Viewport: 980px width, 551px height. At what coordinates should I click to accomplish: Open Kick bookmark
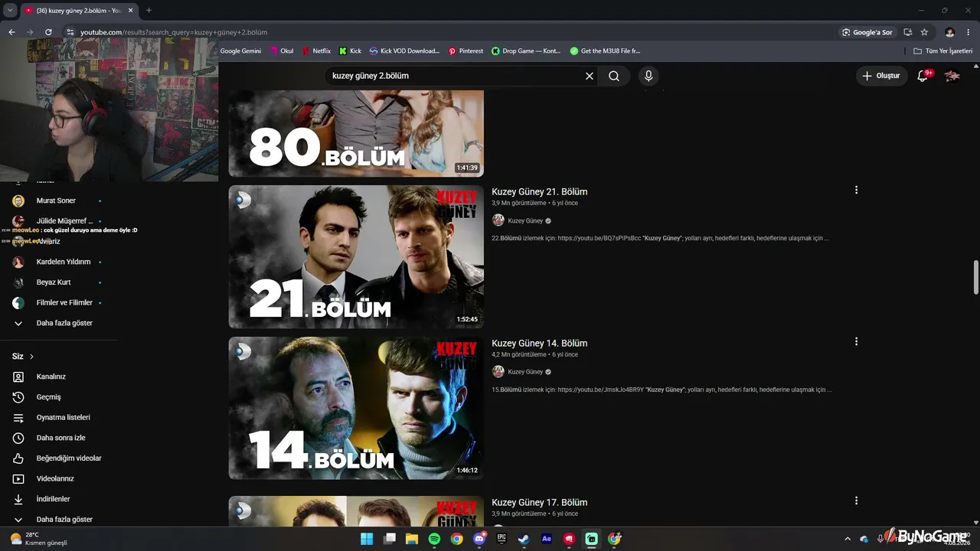(x=350, y=51)
